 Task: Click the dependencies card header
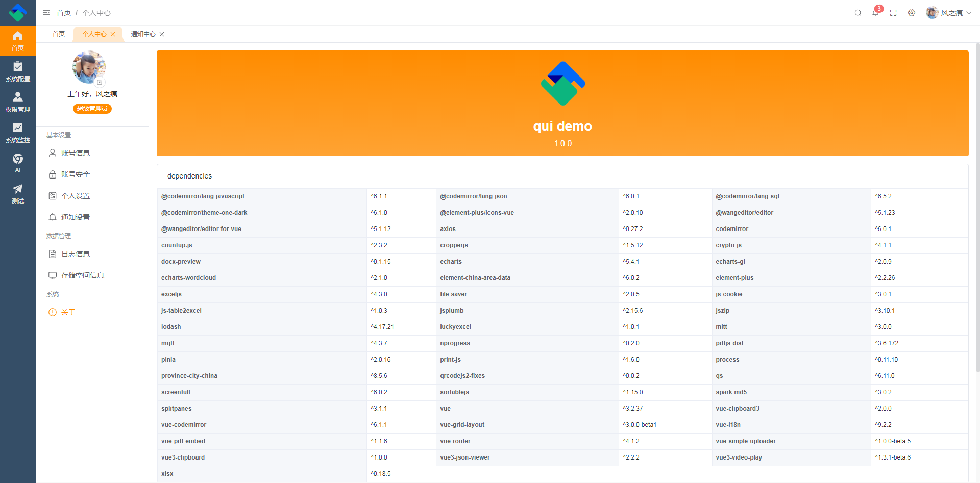click(562, 176)
